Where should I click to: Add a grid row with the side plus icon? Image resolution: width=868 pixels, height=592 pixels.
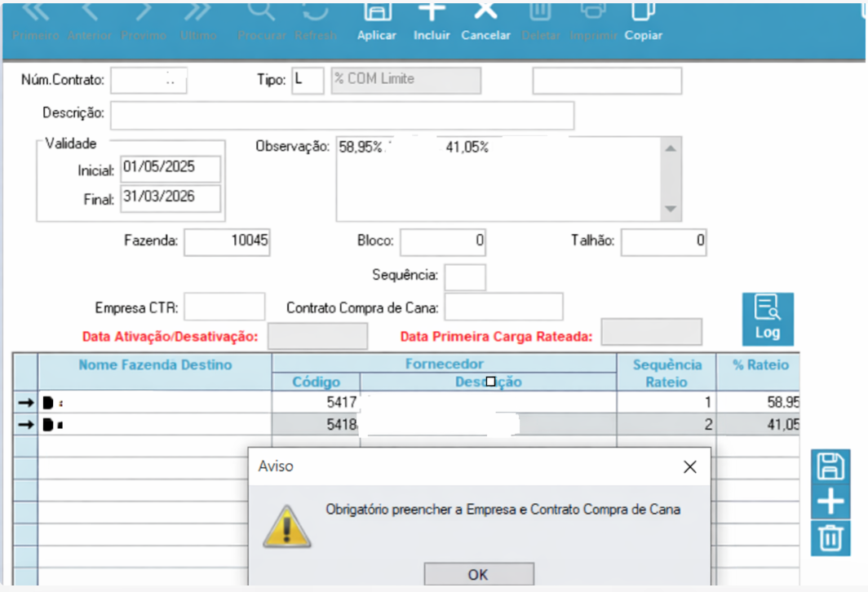click(830, 501)
